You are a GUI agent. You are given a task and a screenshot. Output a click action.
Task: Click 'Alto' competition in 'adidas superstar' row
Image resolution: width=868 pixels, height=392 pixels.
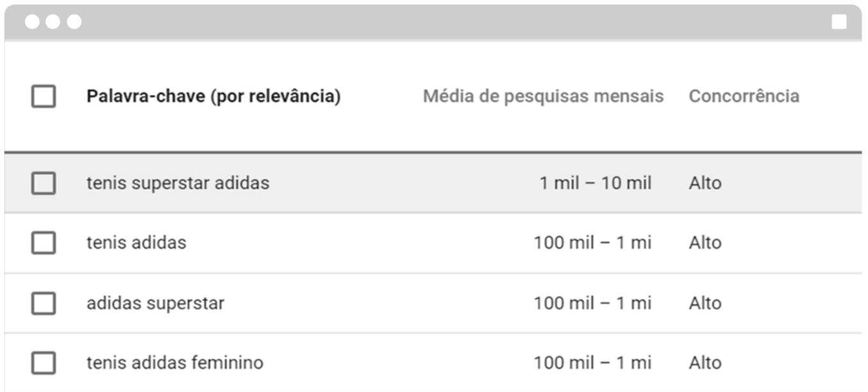(705, 303)
